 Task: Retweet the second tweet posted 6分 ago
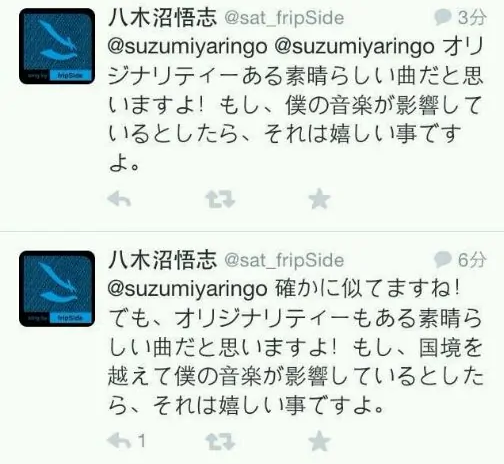tap(220, 441)
